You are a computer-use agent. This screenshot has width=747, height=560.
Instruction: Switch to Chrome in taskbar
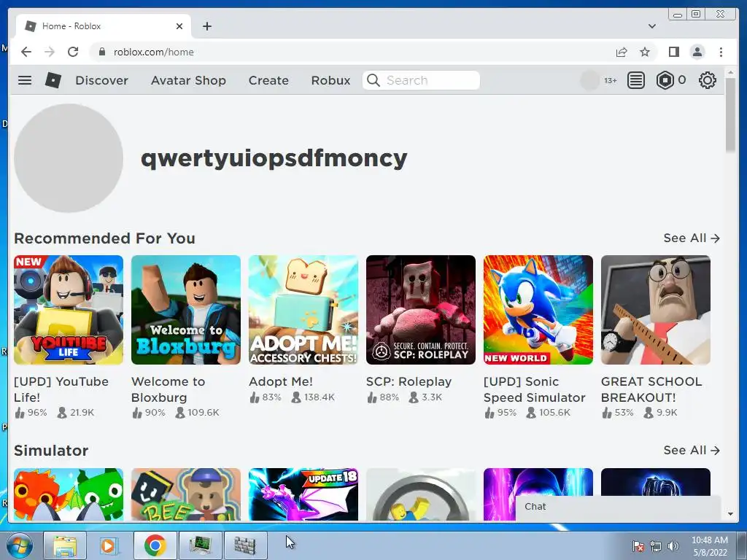point(155,545)
